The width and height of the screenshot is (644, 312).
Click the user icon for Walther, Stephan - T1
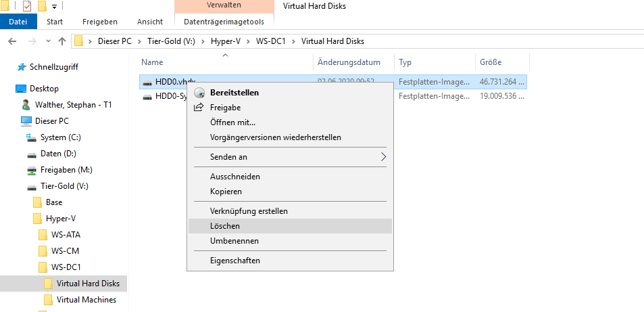pos(26,105)
